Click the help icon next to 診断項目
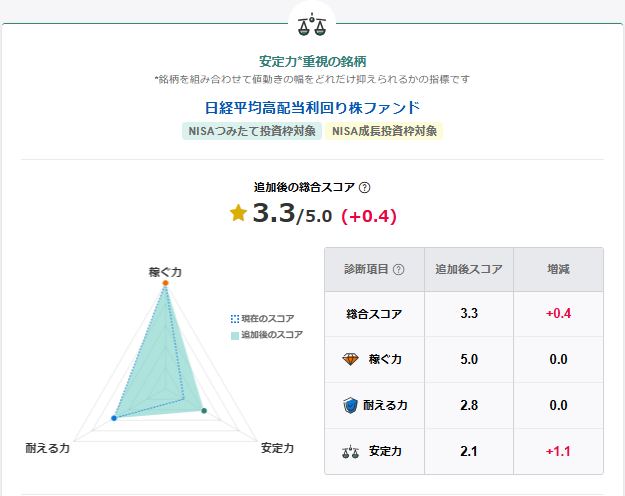 point(399,269)
